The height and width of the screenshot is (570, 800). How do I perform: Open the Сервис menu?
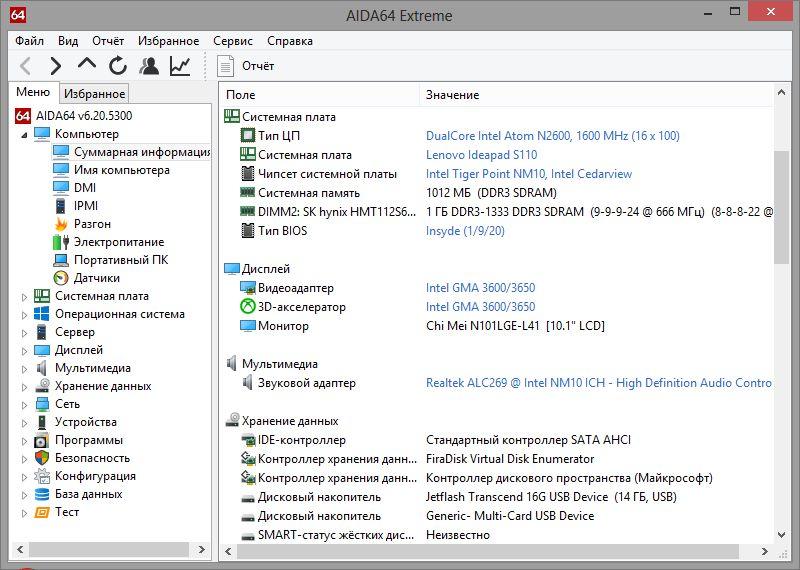(233, 41)
